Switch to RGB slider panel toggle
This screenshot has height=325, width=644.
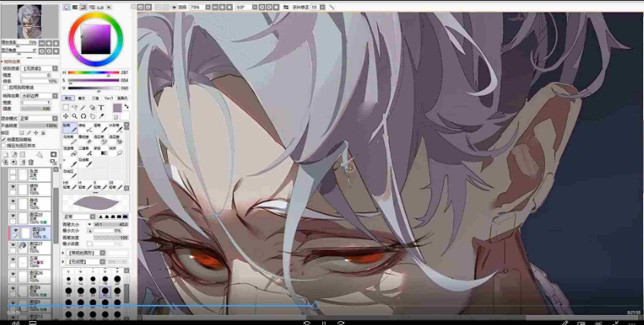pos(75,7)
